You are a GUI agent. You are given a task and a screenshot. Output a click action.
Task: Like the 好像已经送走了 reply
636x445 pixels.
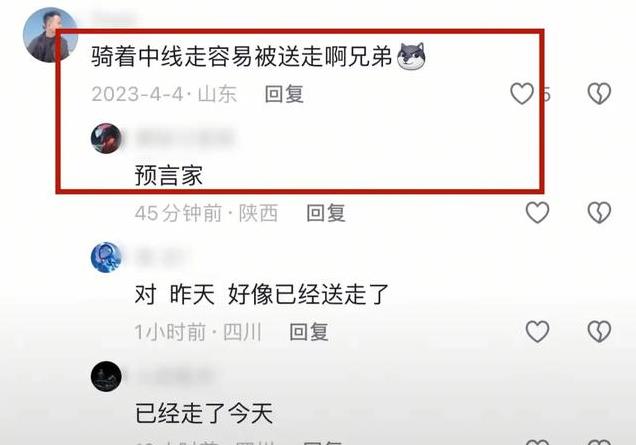click(x=537, y=331)
